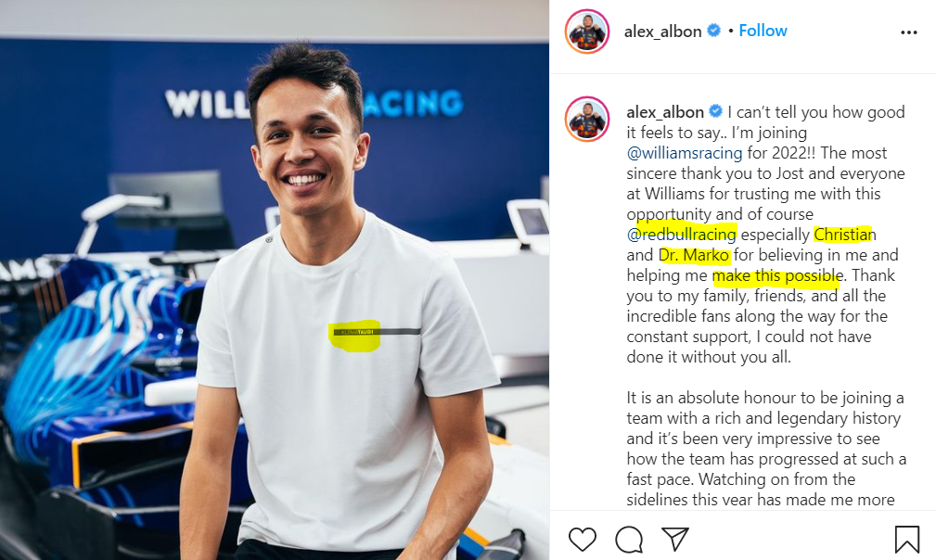This screenshot has width=936, height=560.
Task: Visit the @redbullracing mention link
Action: [681, 235]
